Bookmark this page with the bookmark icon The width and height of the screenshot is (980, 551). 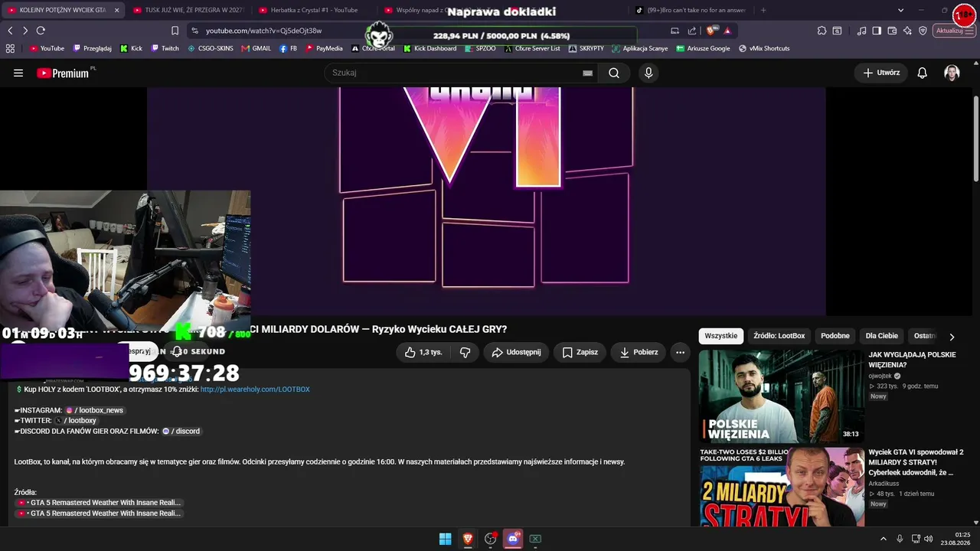(175, 31)
